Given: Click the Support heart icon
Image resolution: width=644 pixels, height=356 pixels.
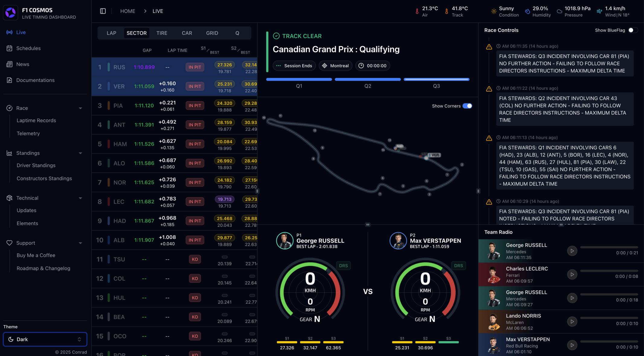Looking at the screenshot, I should (x=9, y=243).
